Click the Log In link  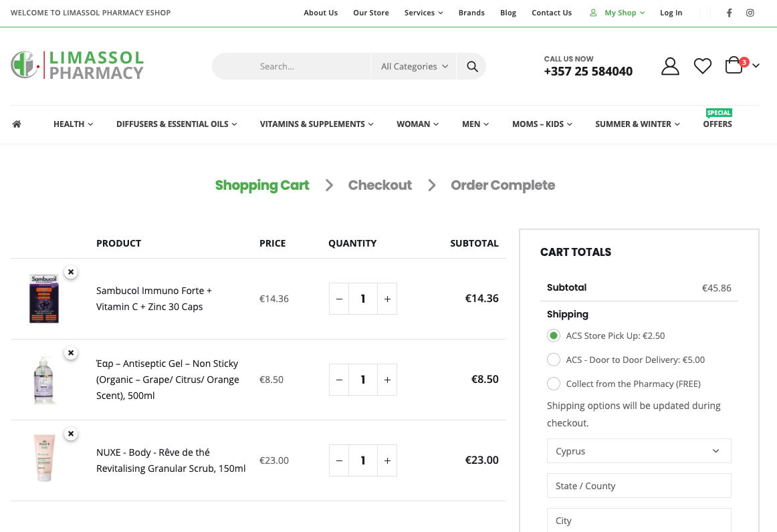(x=671, y=13)
